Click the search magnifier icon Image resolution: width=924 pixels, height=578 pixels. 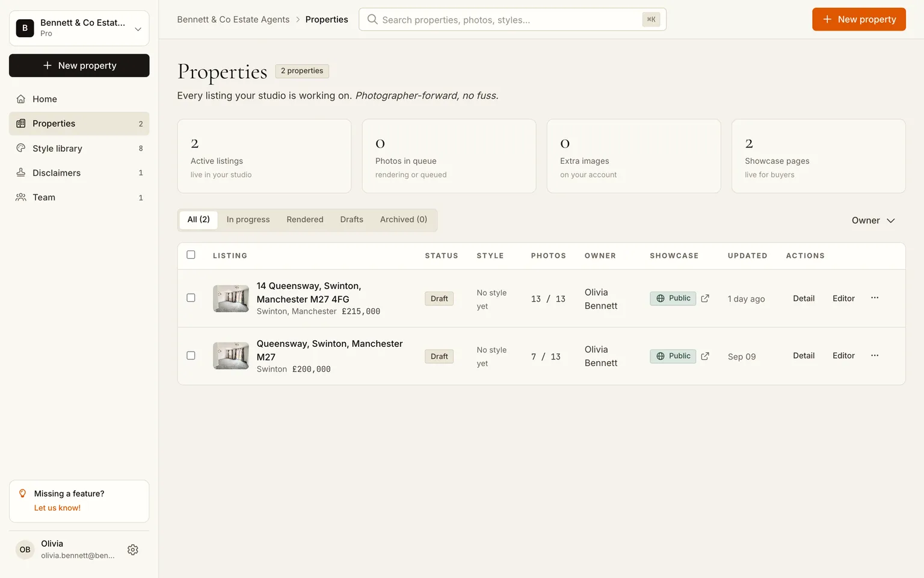click(372, 19)
